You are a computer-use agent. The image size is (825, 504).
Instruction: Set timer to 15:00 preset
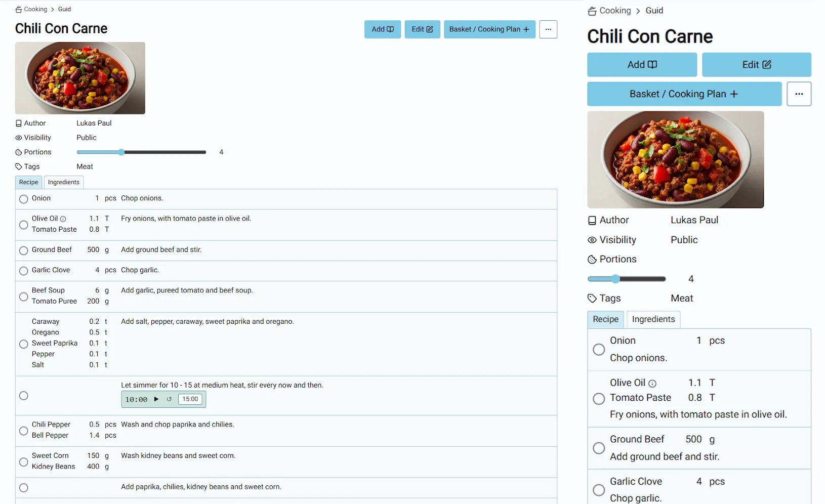[x=190, y=399]
